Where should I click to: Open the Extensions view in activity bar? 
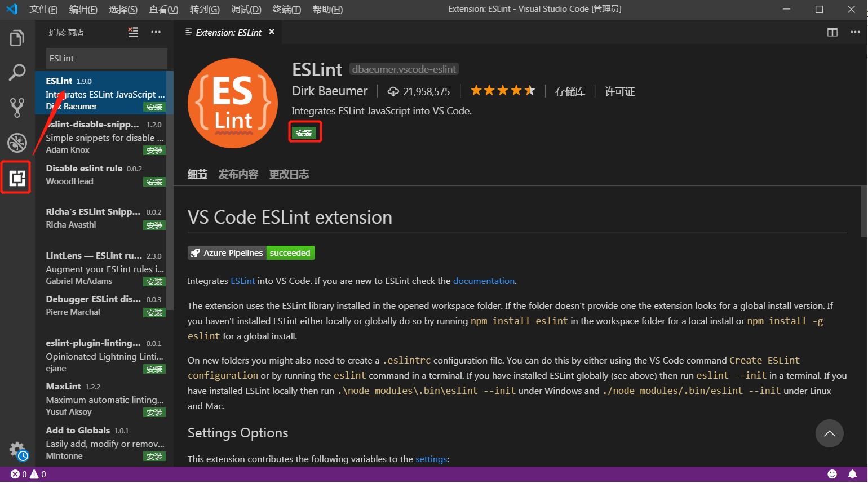17,178
